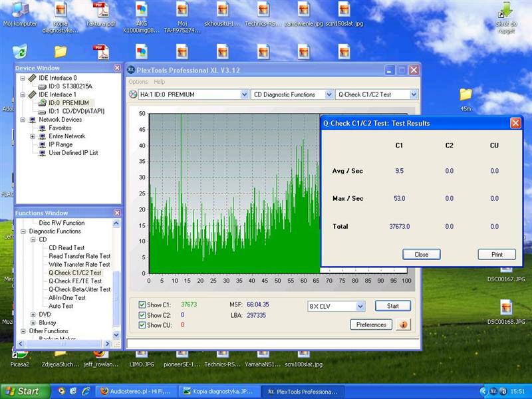
Task: Click the PlexTools Professional taskbar button
Action: (x=303, y=392)
